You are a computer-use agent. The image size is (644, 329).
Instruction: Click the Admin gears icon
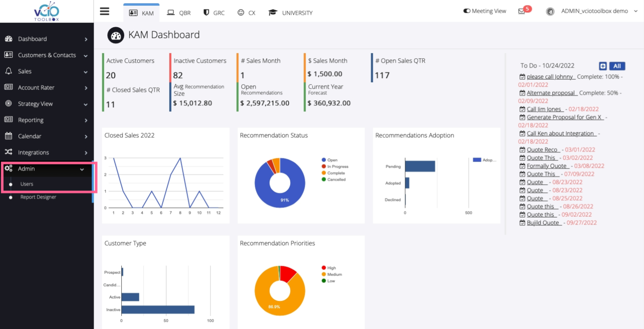pyautogui.click(x=8, y=168)
